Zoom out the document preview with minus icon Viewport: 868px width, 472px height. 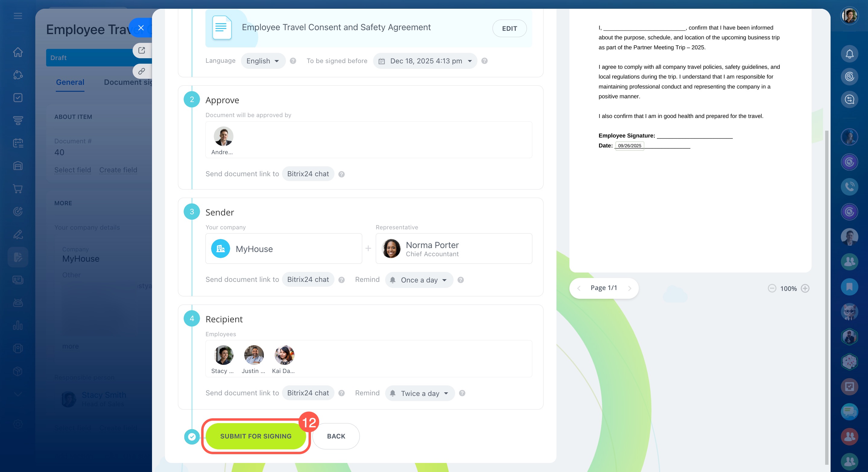771,288
